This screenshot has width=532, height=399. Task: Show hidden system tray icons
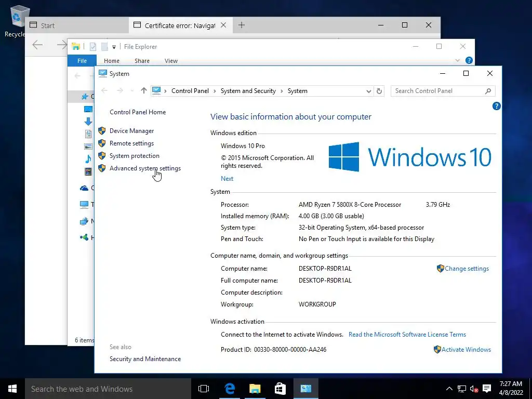click(x=449, y=389)
